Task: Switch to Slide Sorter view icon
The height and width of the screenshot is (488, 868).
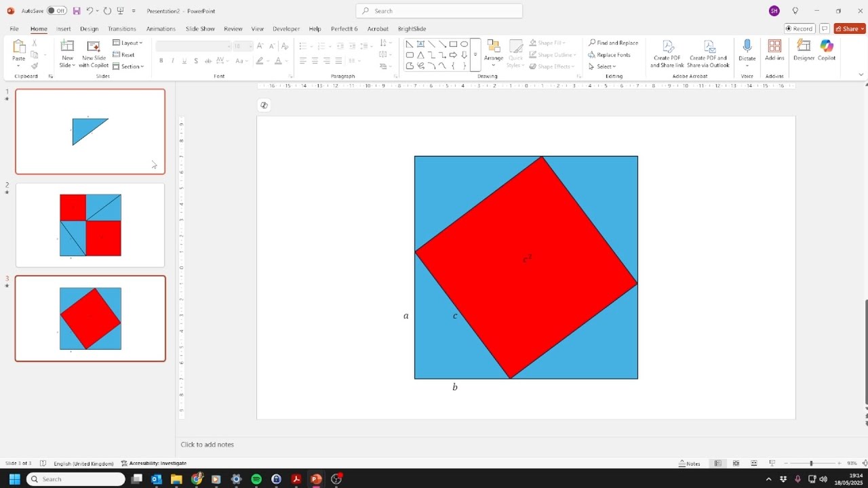Action: coord(736,464)
